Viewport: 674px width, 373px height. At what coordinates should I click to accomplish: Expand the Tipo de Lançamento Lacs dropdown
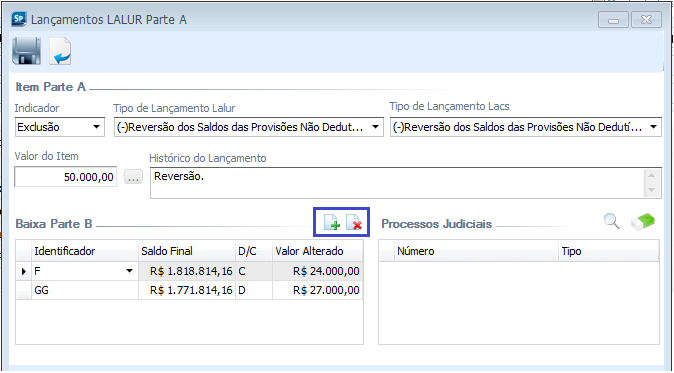pyautogui.click(x=653, y=127)
